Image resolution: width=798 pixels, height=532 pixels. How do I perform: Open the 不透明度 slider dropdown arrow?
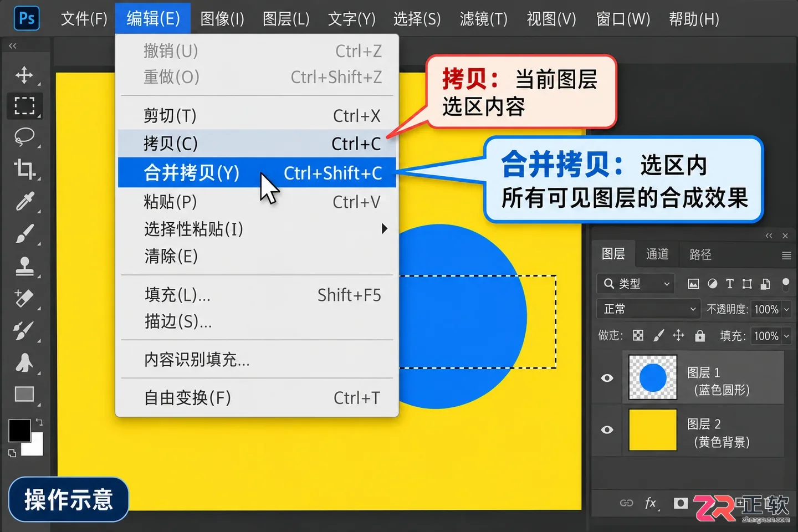(x=786, y=309)
